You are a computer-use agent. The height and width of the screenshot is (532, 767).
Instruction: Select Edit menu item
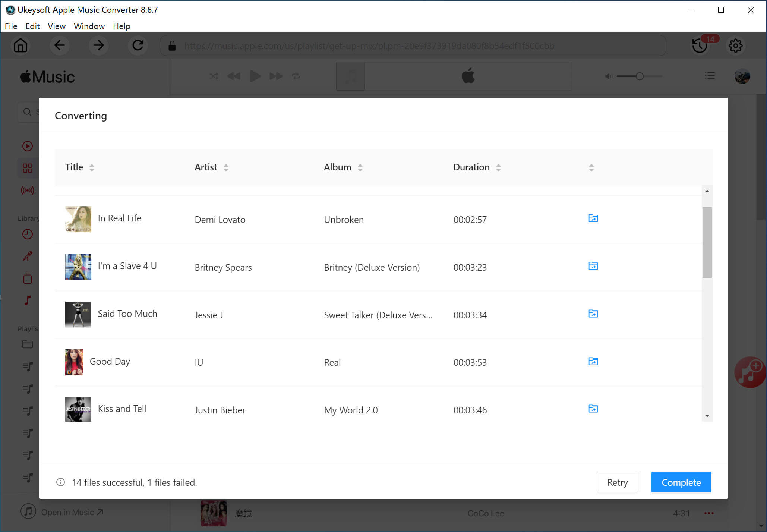(x=33, y=26)
